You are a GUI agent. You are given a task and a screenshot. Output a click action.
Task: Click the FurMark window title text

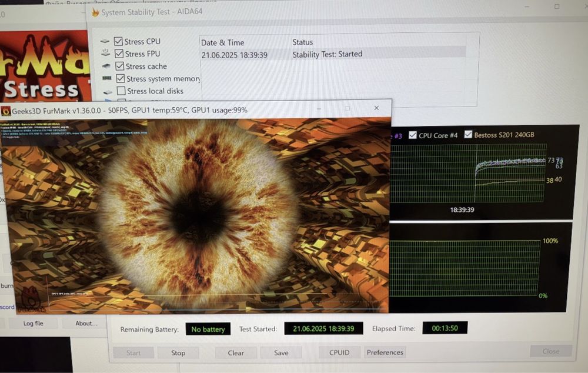[x=129, y=111]
